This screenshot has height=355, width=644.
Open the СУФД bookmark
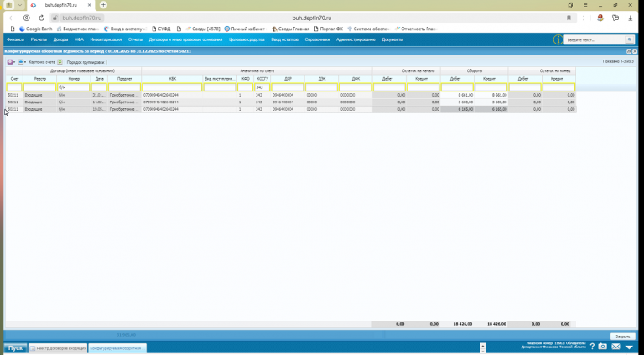click(161, 29)
